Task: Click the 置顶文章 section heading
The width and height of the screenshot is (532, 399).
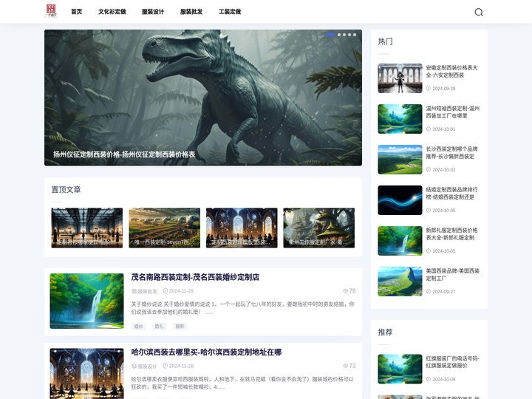Action: click(x=66, y=190)
